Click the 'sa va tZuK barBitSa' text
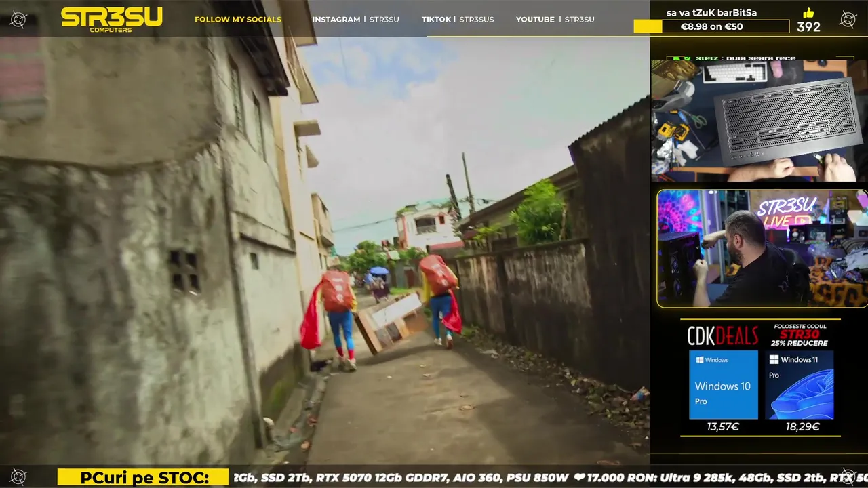868x488 pixels. coord(711,12)
